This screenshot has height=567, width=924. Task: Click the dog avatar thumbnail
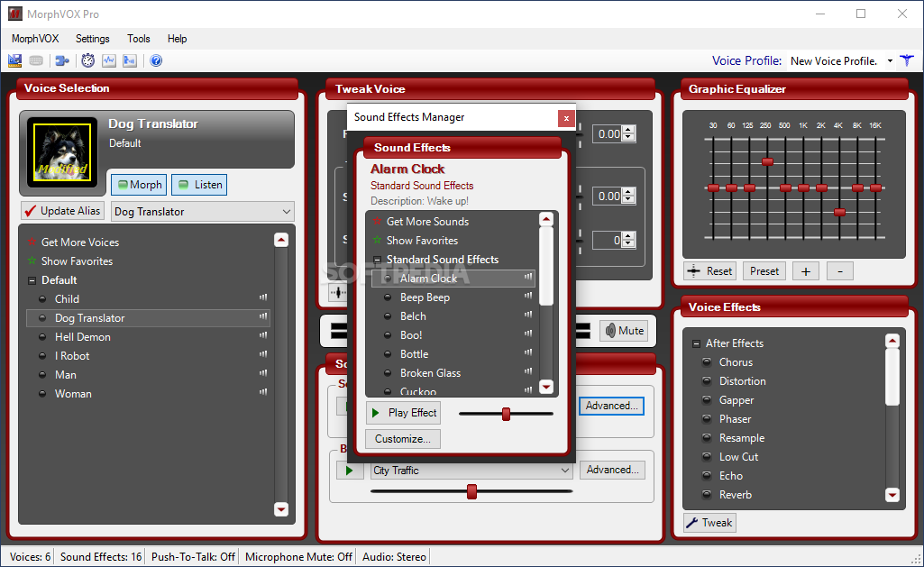click(62, 152)
